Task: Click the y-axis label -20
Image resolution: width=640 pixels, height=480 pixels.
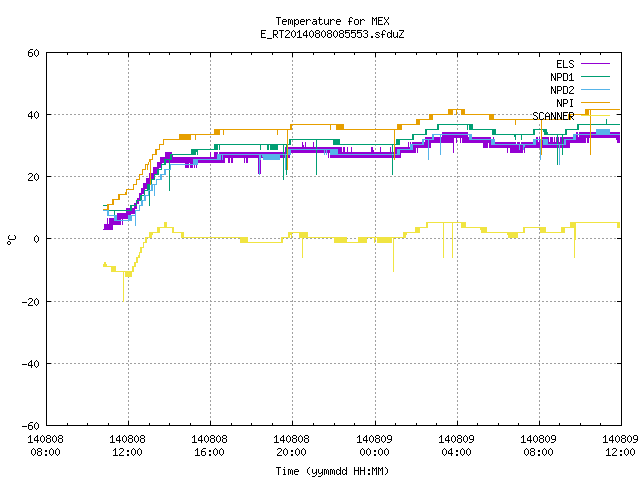Action: [x=30, y=302]
